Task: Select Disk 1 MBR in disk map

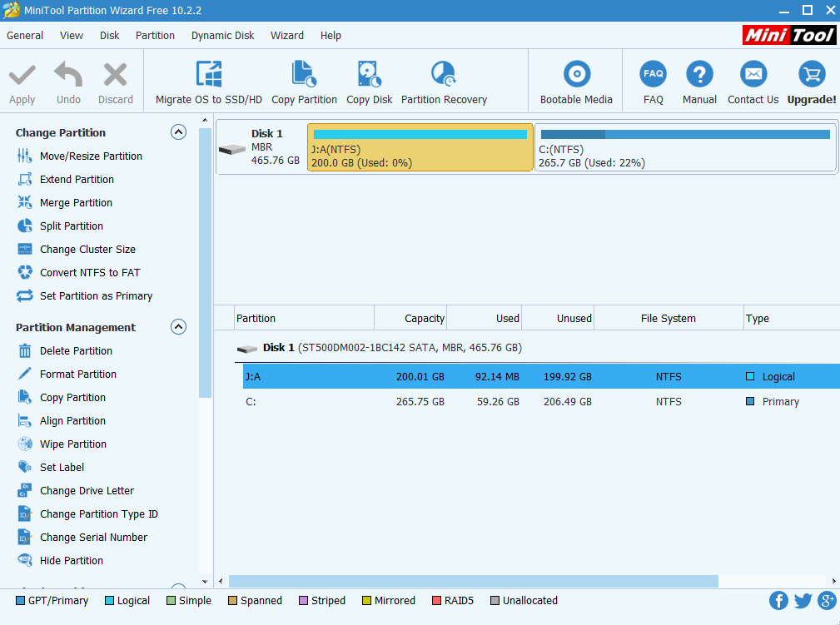Action: click(261, 147)
